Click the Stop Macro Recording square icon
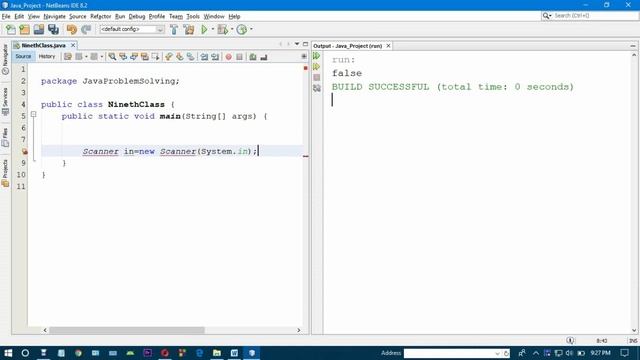The width and height of the screenshot is (640, 360). 240,57
